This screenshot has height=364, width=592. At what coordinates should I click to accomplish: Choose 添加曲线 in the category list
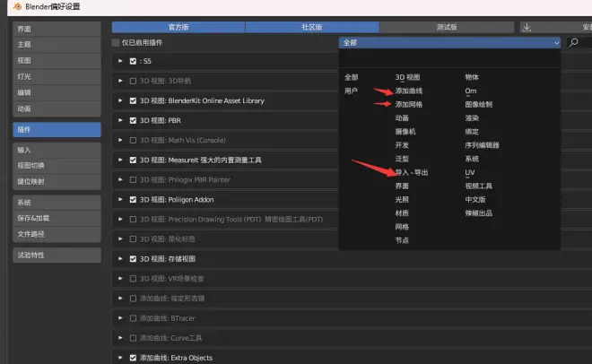pyautogui.click(x=408, y=91)
